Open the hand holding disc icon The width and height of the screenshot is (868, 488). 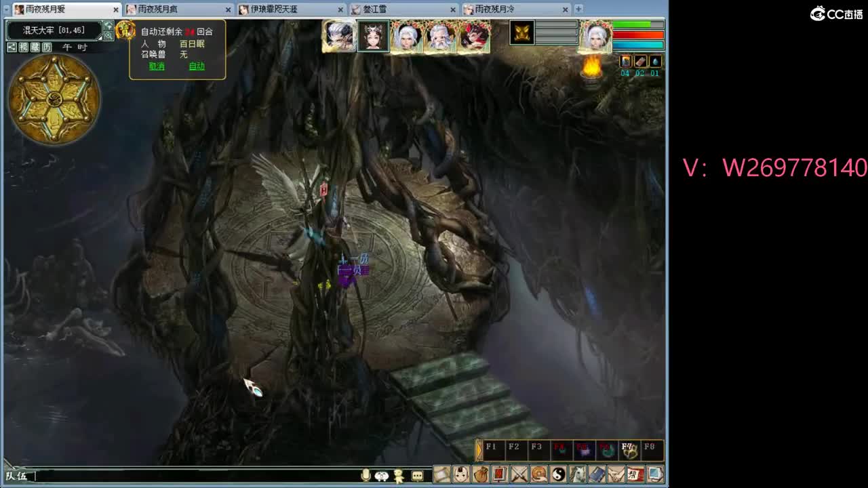539,474
